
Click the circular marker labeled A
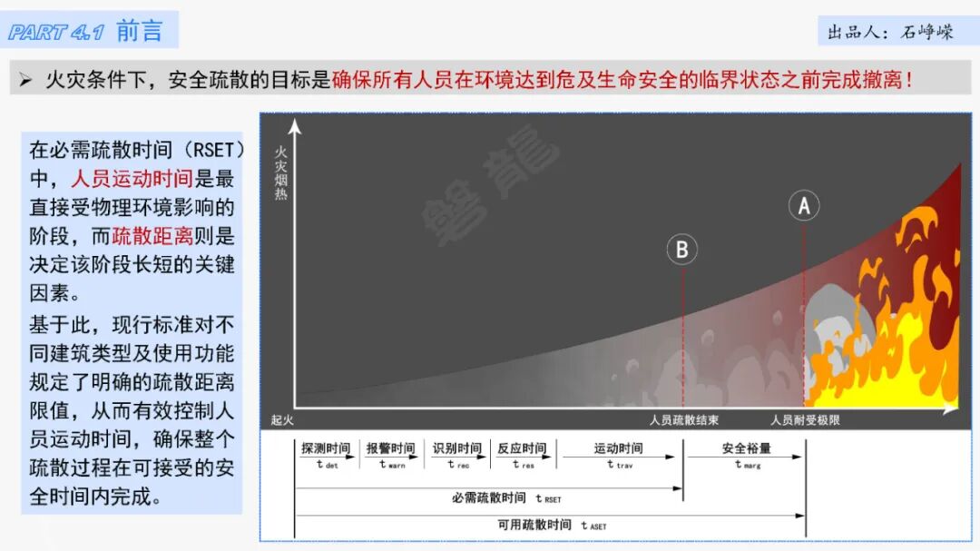[803, 207]
